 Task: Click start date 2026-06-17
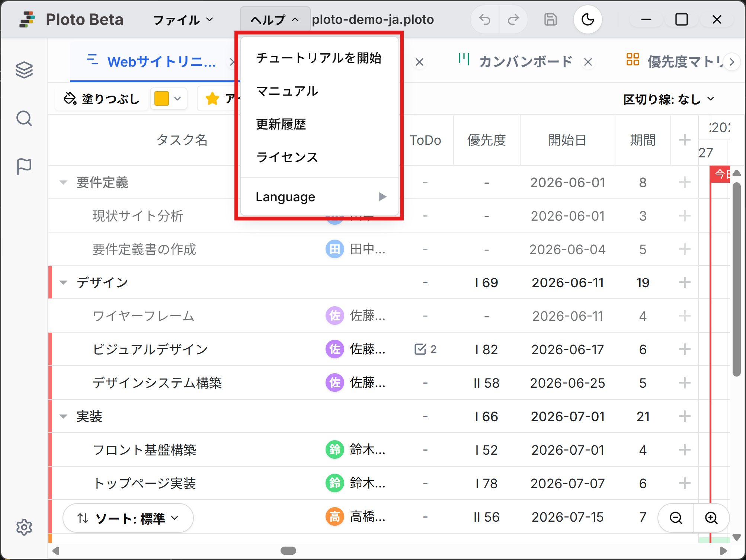[x=567, y=349]
